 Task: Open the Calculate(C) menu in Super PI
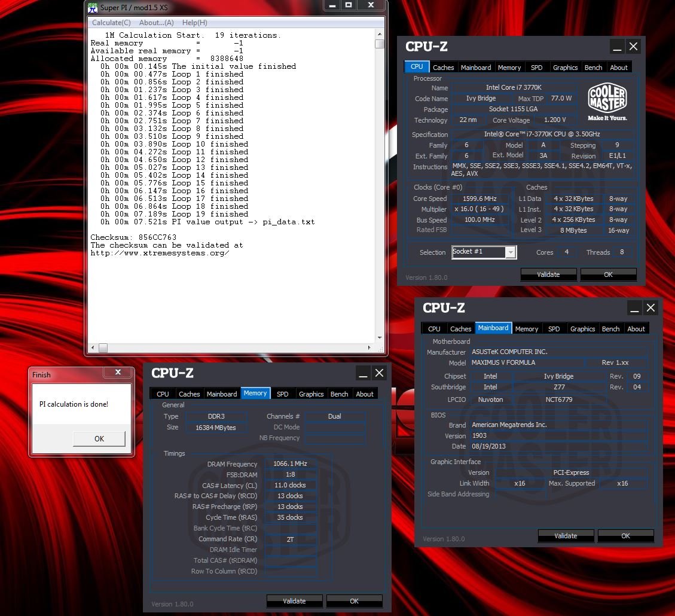(111, 23)
